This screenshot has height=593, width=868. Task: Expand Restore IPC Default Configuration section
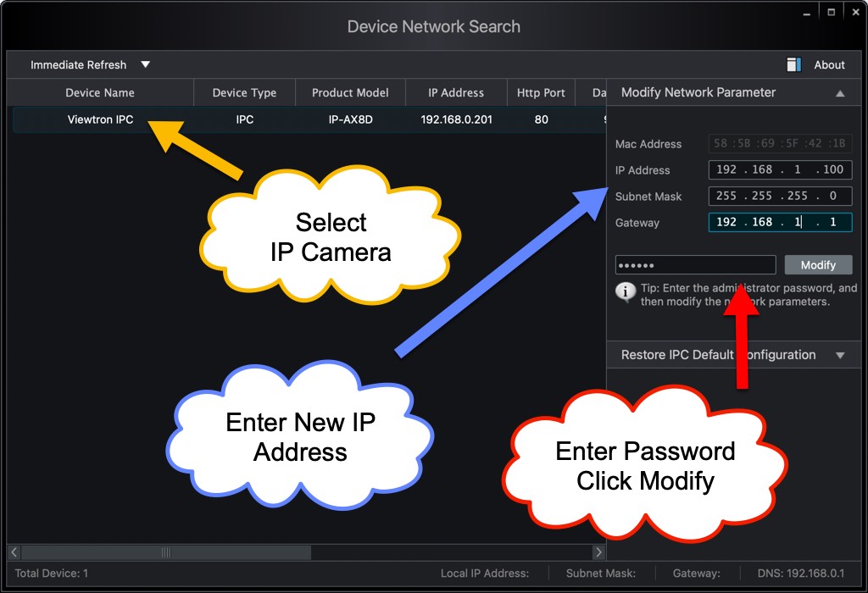pos(839,355)
